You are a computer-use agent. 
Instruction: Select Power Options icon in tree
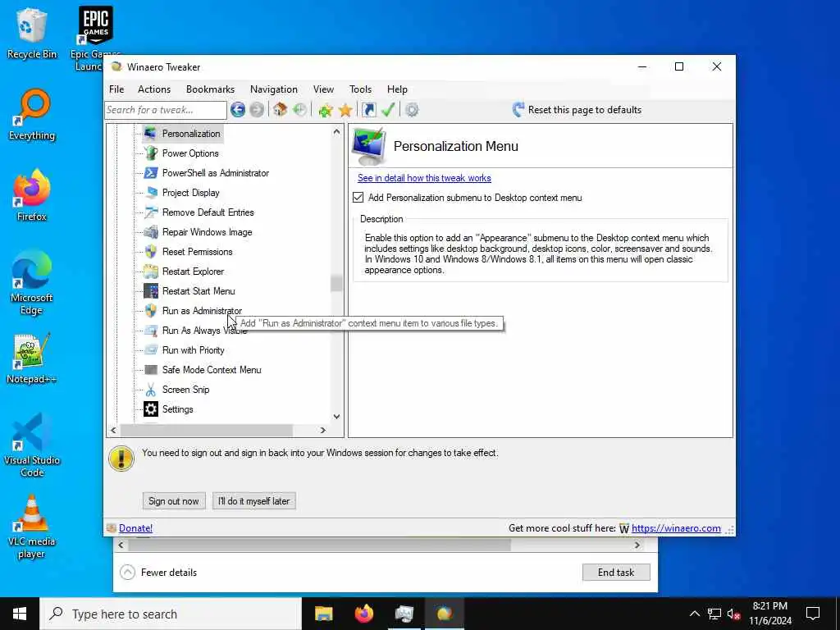click(x=151, y=153)
